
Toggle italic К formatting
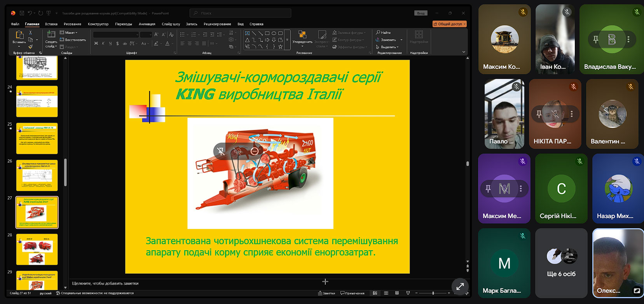pos(103,44)
